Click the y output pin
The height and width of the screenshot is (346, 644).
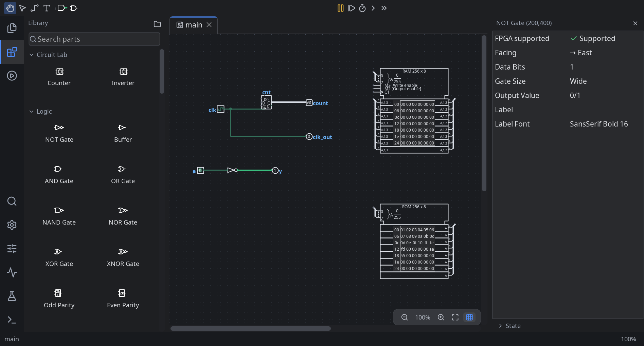275,170
